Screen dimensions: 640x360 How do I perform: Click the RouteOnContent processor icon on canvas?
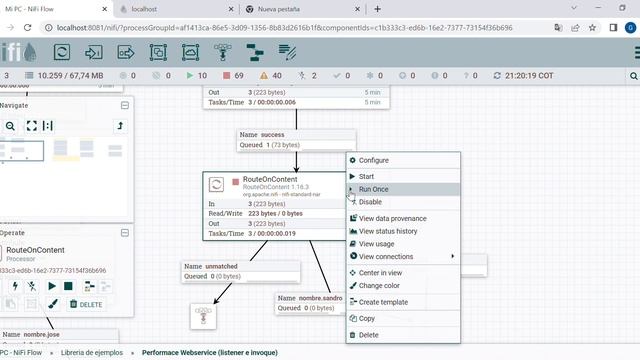[216, 184]
